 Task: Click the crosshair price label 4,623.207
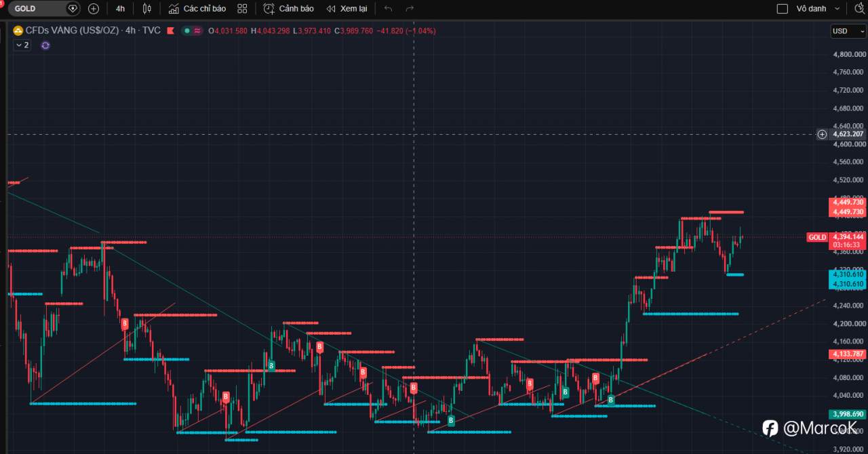click(x=848, y=134)
